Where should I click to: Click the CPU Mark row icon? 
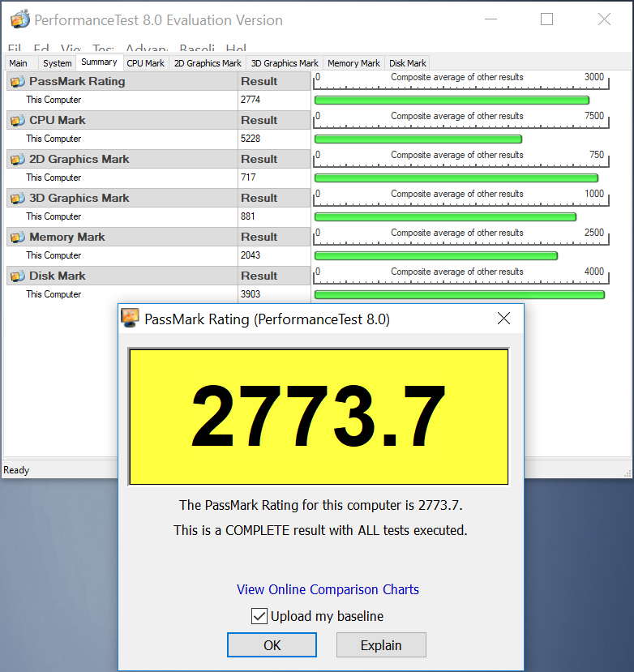[x=18, y=121]
